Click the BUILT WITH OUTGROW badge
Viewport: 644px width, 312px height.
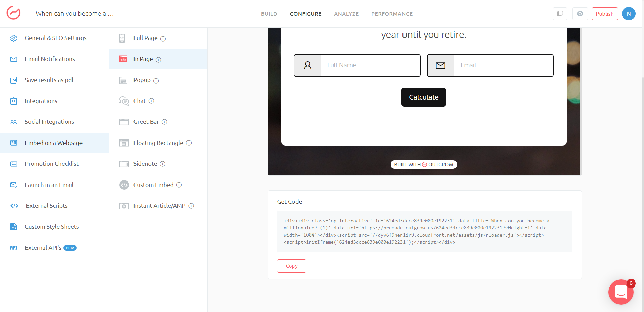coord(424,164)
